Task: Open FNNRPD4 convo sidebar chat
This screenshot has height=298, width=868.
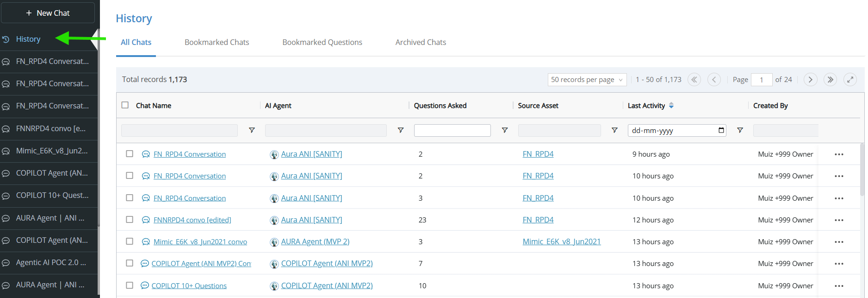Action: click(50, 128)
